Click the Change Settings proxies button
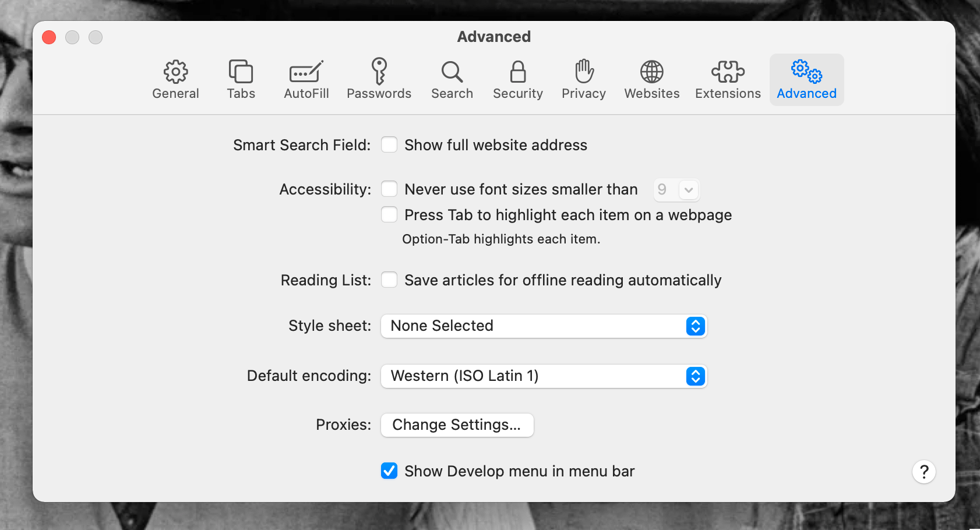This screenshot has height=530, width=980. (457, 425)
